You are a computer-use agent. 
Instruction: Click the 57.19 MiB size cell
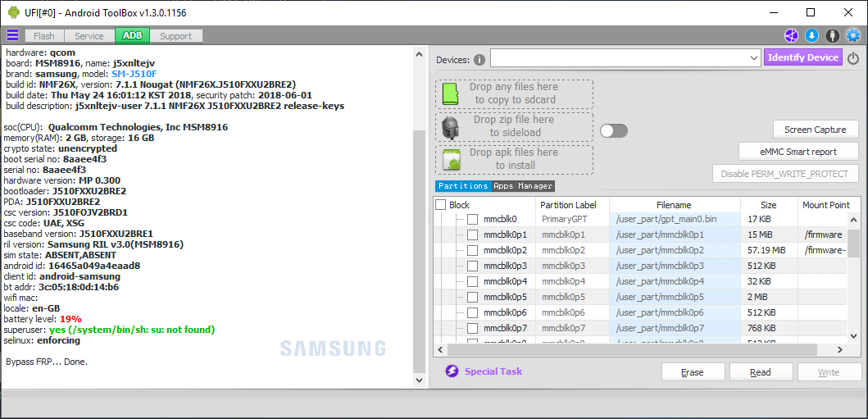point(768,250)
